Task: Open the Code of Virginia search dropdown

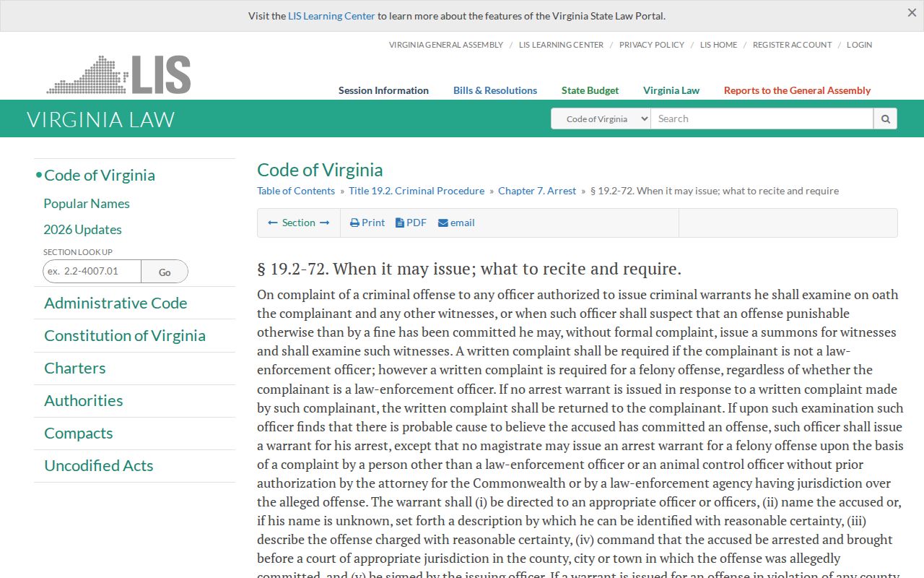Action: [x=601, y=118]
